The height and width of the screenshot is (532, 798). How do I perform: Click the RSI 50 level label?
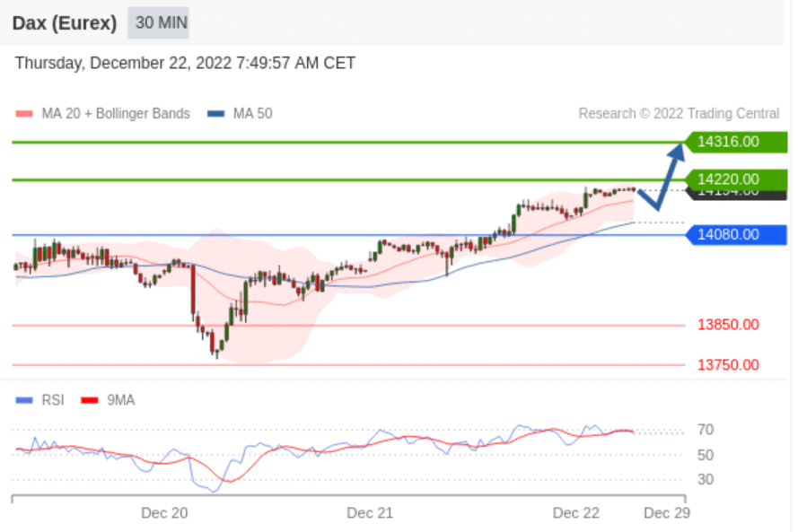[x=706, y=455]
